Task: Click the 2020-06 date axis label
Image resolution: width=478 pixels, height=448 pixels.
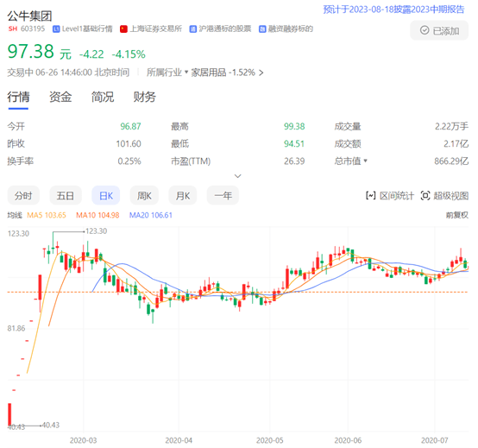Action: click(348, 440)
